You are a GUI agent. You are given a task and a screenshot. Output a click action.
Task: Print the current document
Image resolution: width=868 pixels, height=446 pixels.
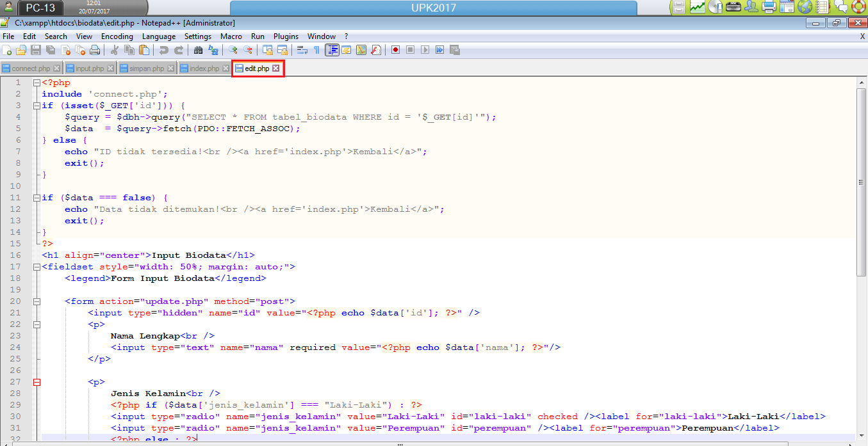95,49
